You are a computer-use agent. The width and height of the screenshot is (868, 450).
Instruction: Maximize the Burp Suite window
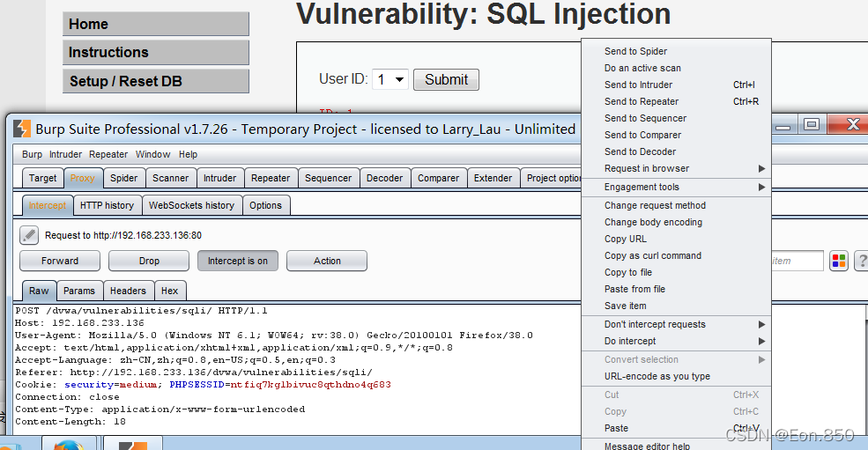click(812, 124)
